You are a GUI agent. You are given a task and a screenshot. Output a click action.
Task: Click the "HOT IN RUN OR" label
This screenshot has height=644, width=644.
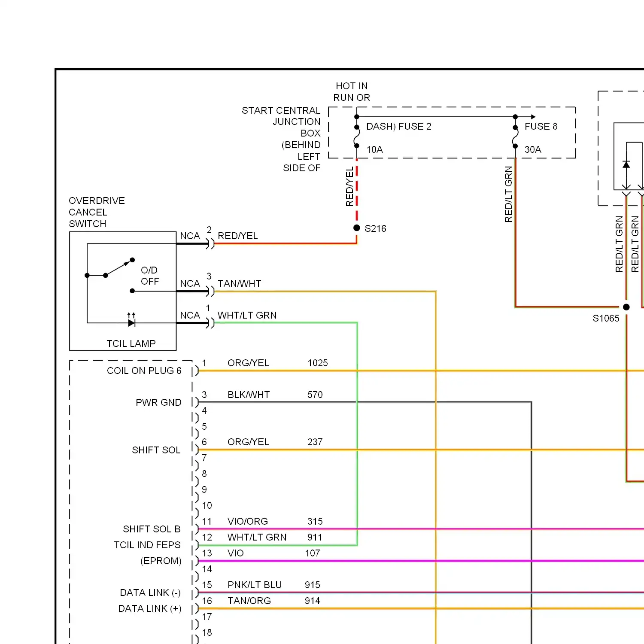pyautogui.click(x=352, y=92)
